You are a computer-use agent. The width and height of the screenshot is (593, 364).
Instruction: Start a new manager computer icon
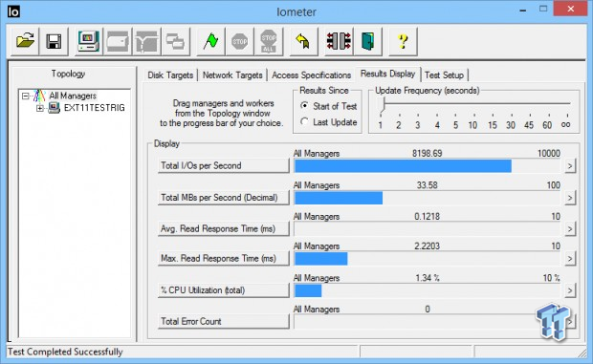(88, 41)
